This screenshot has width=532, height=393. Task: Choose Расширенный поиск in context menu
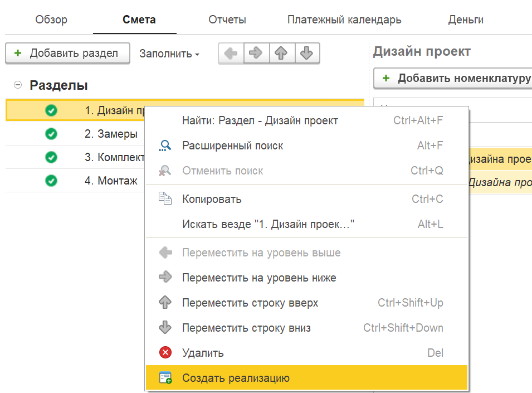click(307, 145)
